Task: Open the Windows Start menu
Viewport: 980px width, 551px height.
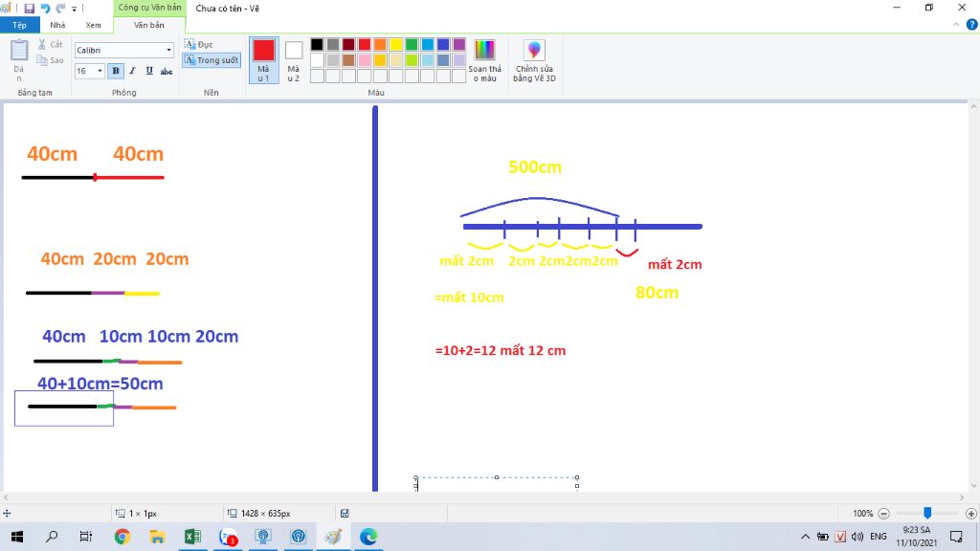Action: [x=17, y=537]
